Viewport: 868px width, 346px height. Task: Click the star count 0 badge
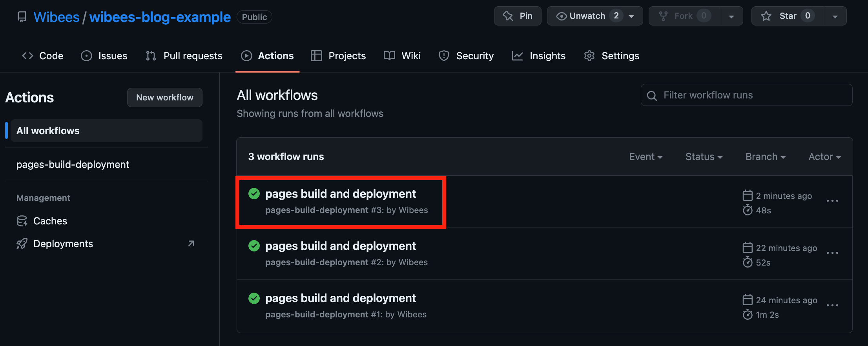[808, 16]
